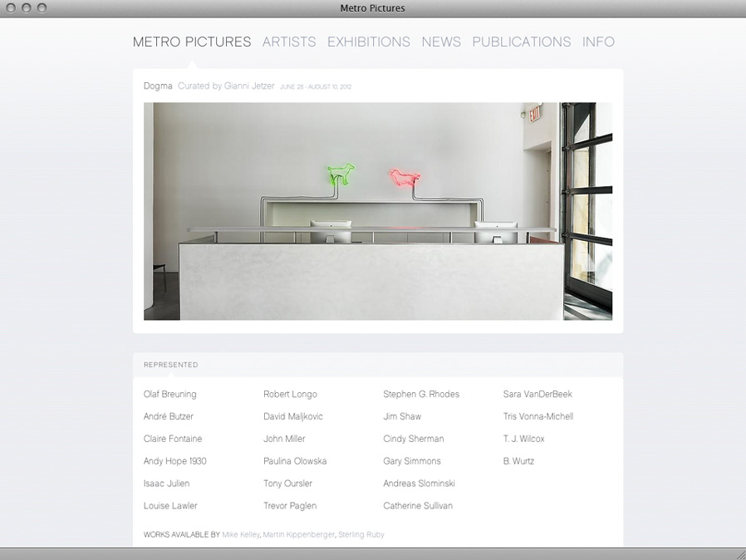Open artist Louise Lawler
The height and width of the screenshot is (560, 746).
tap(170, 506)
